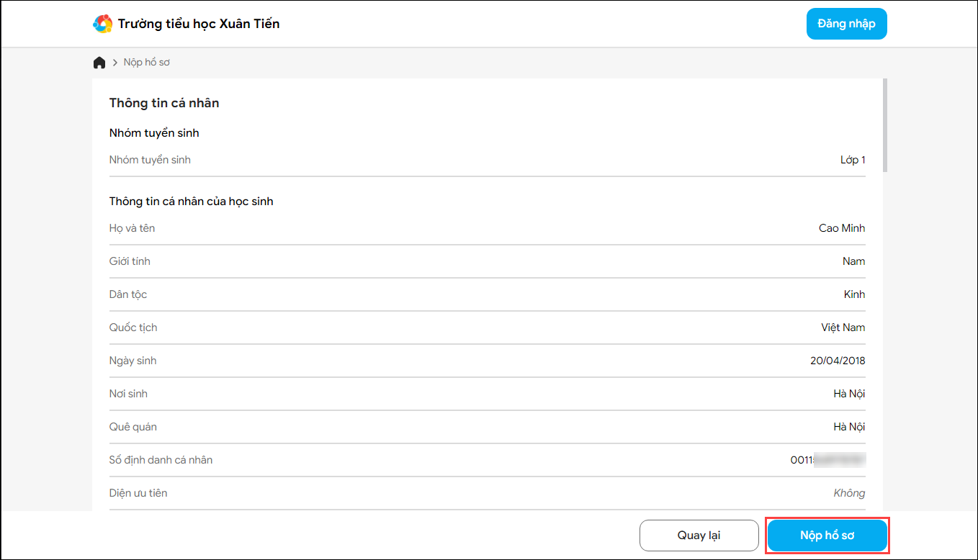Image resolution: width=978 pixels, height=560 pixels.
Task: Go back with Quay lại button
Action: [x=699, y=536]
